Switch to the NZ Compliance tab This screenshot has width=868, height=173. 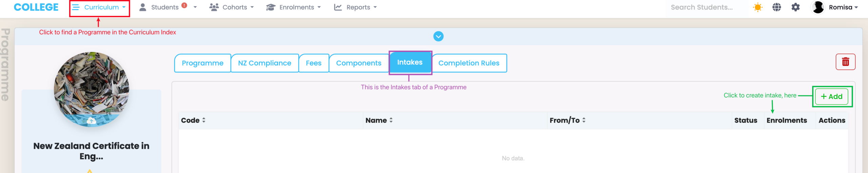[264, 63]
